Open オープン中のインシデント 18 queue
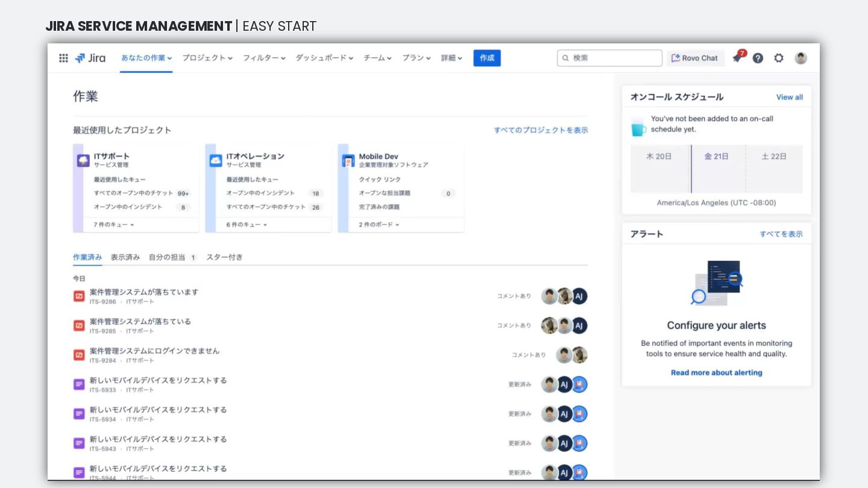Screen dimensions: 868x488 coord(275,193)
